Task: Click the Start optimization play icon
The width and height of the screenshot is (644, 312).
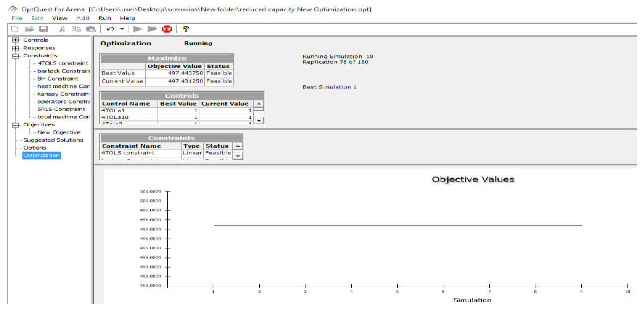Action: [x=138, y=29]
